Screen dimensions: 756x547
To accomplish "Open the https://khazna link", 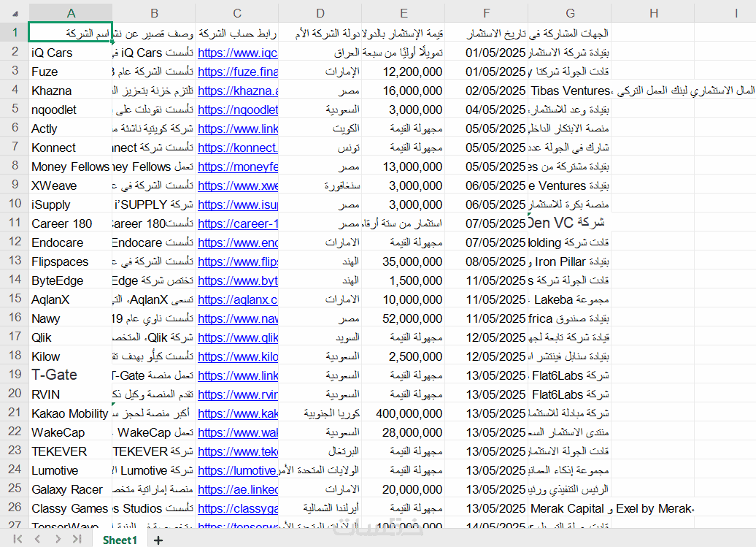I will (238, 91).
